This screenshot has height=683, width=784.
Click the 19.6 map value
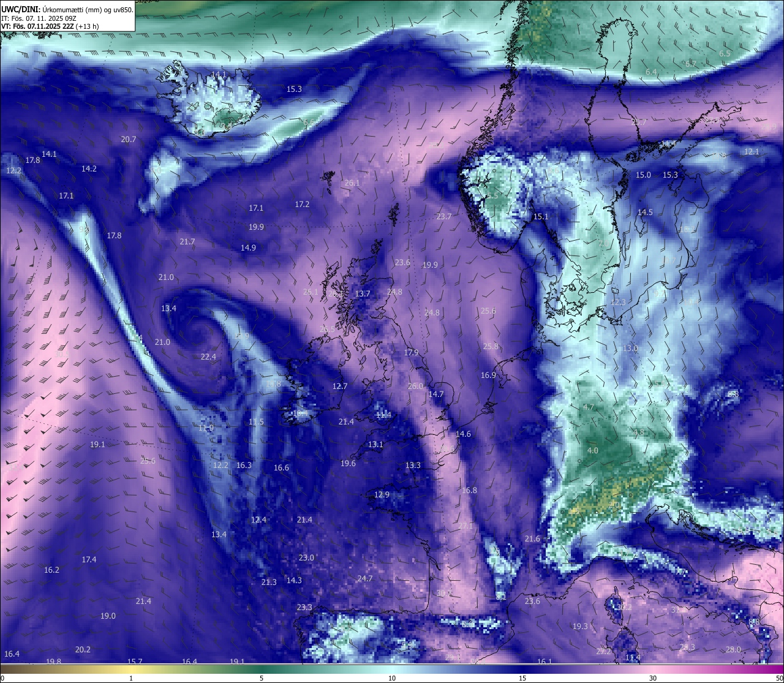pos(348,464)
